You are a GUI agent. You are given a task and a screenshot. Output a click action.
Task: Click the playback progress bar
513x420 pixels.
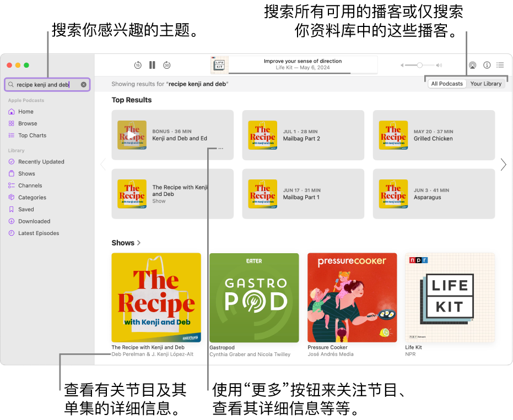303,73
